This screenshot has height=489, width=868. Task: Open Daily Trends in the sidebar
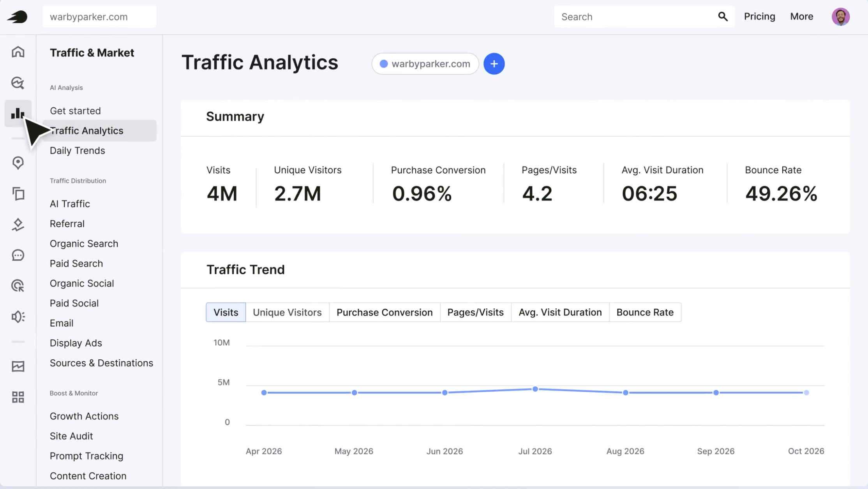point(77,150)
